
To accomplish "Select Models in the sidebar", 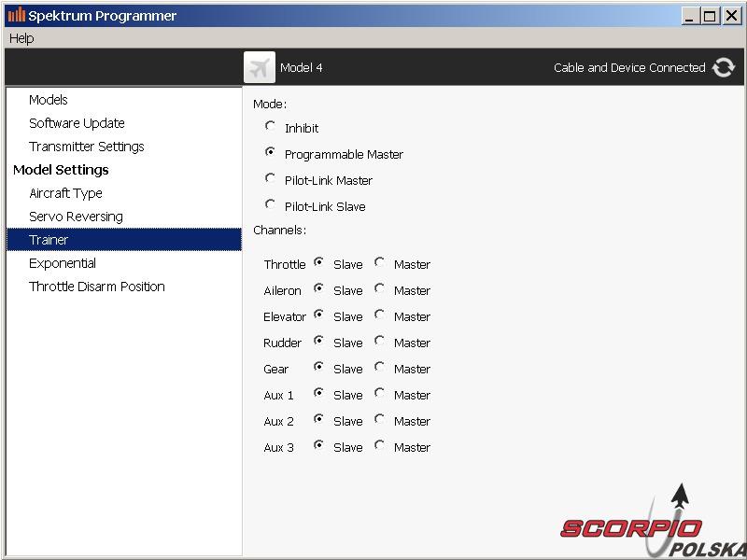I will pyautogui.click(x=49, y=100).
